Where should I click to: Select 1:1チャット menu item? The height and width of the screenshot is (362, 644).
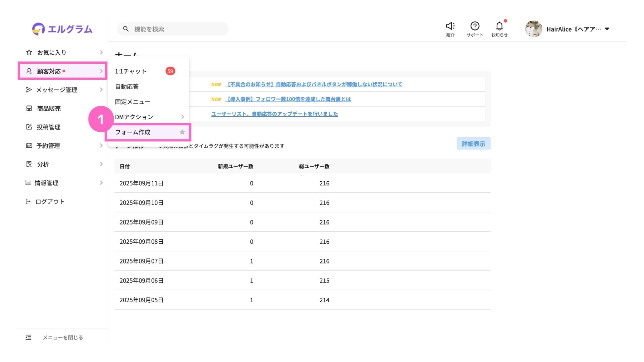coord(131,71)
